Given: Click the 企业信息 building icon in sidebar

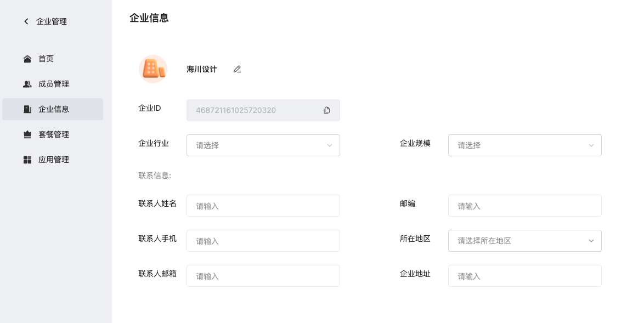Looking at the screenshot, I should click(x=27, y=109).
